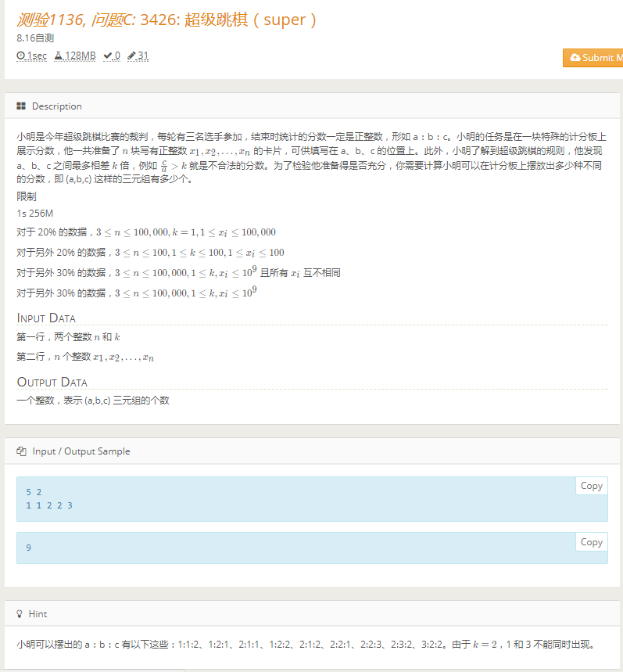Click the sample output value 9

pyautogui.click(x=28, y=548)
